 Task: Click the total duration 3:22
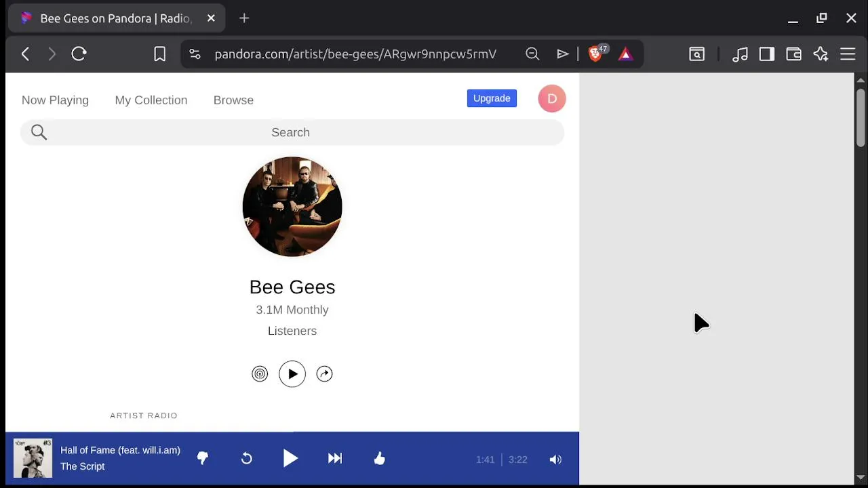pyautogui.click(x=517, y=460)
